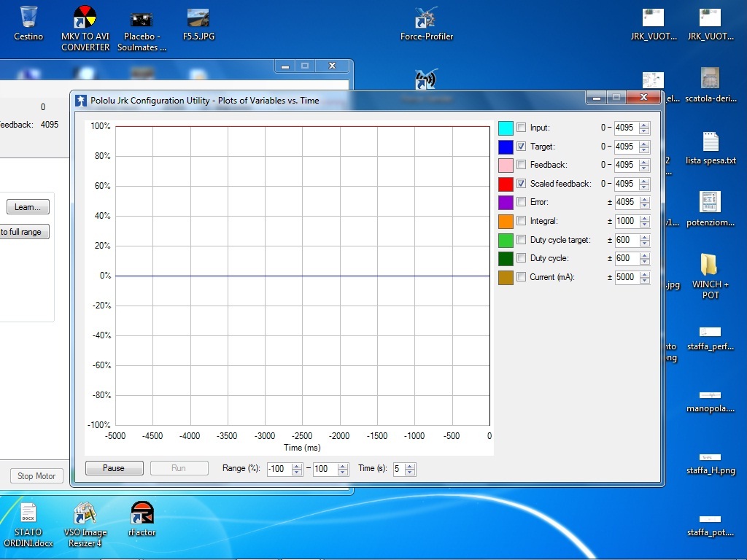The height and width of the screenshot is (560, 747).
Task: Click the pink Feedback color swatch
Action: tap(506, 166)
